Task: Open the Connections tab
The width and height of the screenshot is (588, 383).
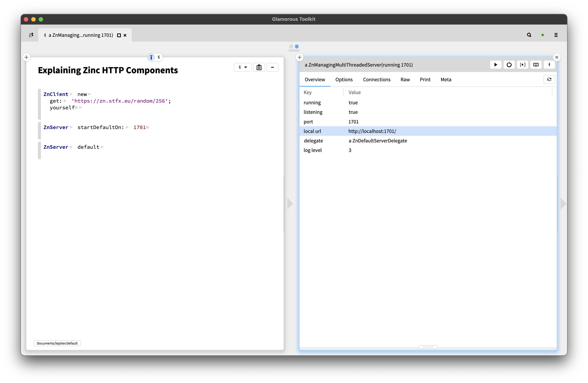Action: tap(377, 79)
